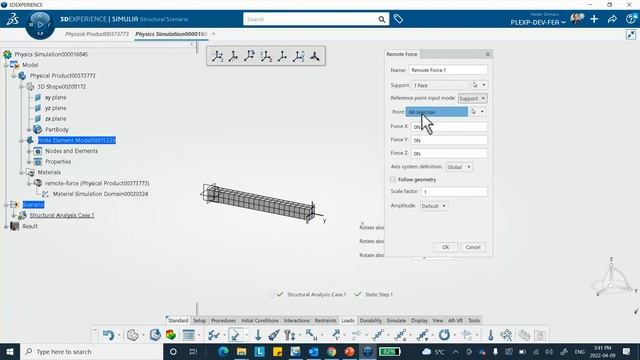Screen dimensions: 640x360
Task: Click OK in Remote Force dialog
Action: point(446,247)
